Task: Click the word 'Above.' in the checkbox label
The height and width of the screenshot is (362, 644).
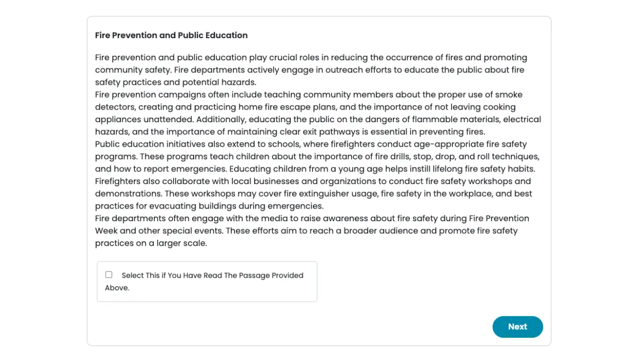Action: (x=117, y=288)
